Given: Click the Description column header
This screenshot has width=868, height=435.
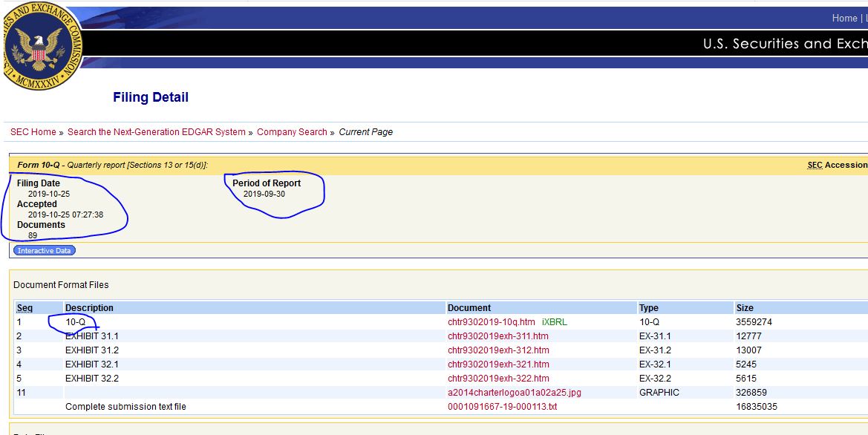Looking at the screenshot, I should click(x=89, y=308).
